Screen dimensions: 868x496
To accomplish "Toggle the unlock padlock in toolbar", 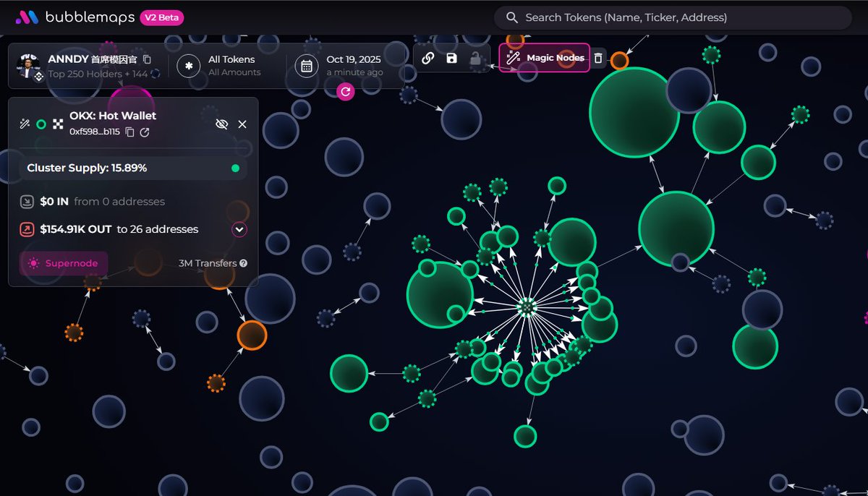I will (475, 59).
